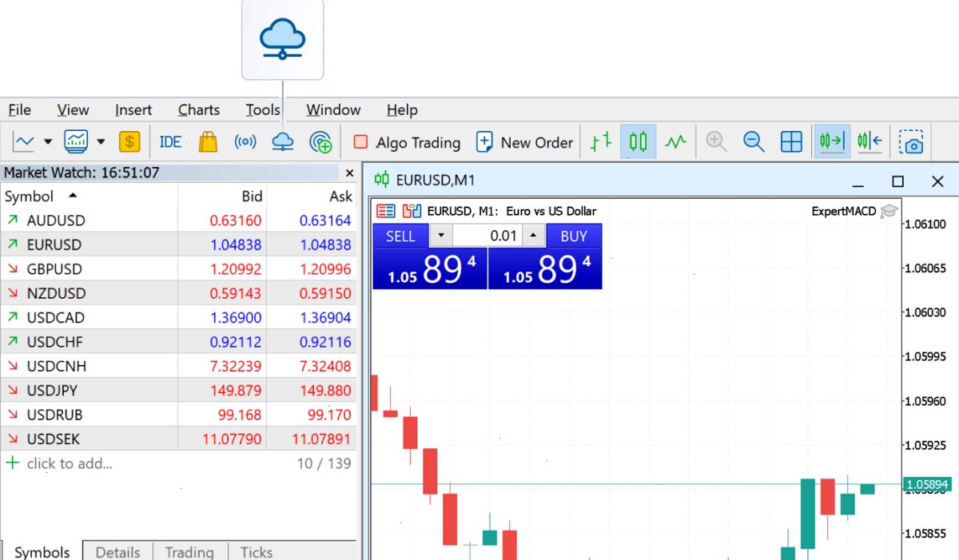The height and width of the screenshot is (560, 959).
Task: Open the Insert menu
Action: pos(133,109)
